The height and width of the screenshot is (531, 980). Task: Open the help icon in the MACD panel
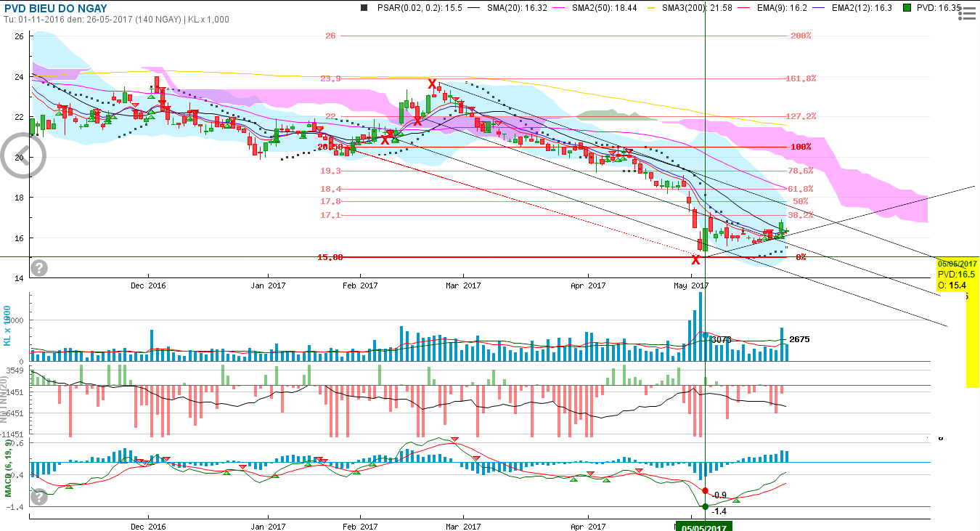39,498
